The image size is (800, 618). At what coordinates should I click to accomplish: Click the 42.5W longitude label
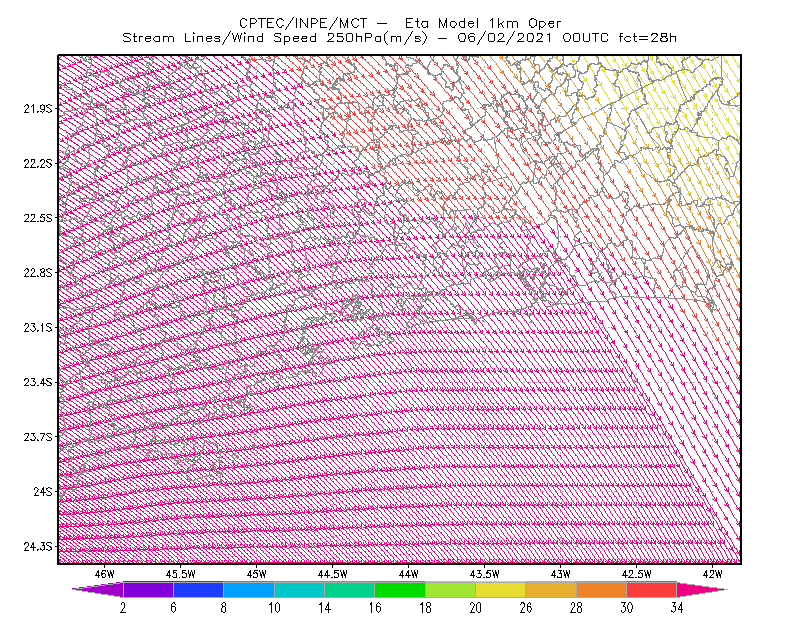point(636,574)
